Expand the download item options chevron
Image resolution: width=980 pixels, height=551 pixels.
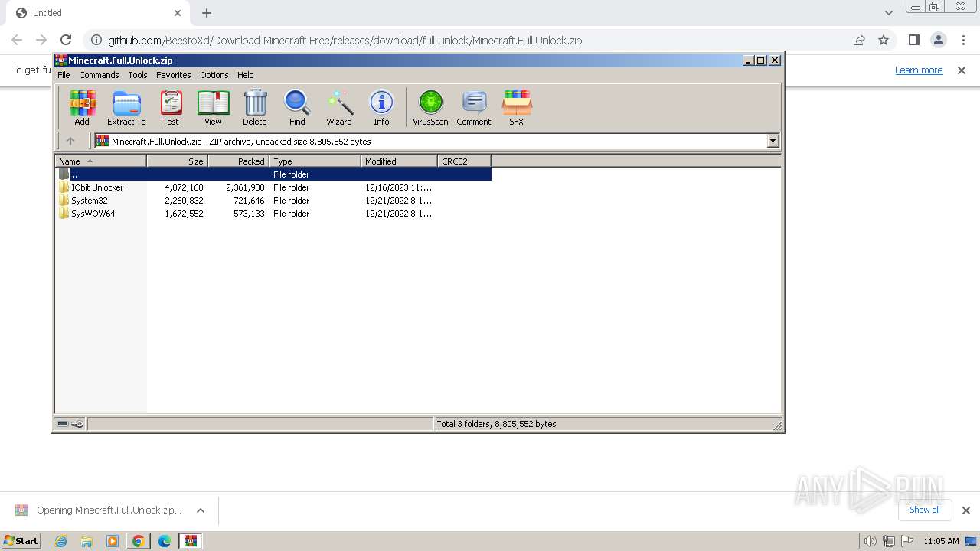point(201,510)
